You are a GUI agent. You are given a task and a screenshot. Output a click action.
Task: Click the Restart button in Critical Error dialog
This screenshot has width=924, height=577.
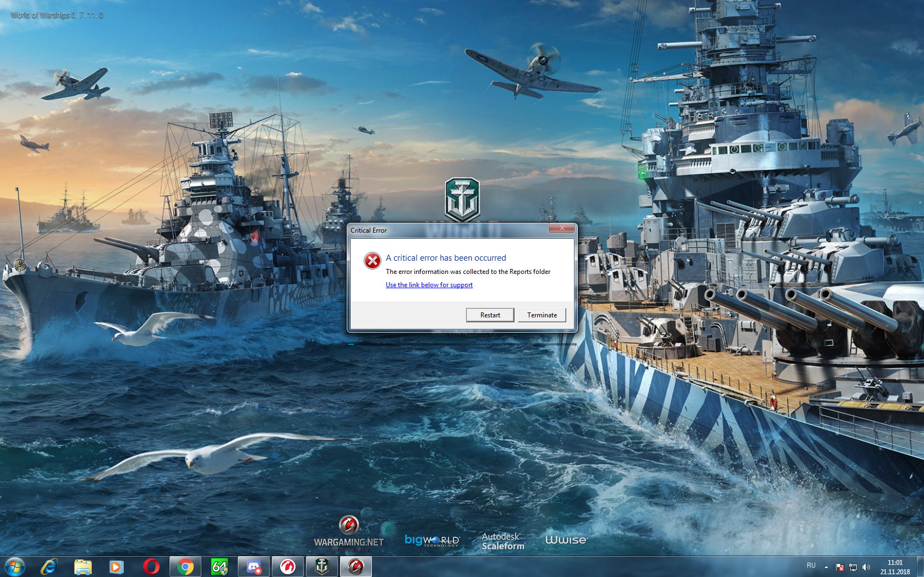[490, 315]
